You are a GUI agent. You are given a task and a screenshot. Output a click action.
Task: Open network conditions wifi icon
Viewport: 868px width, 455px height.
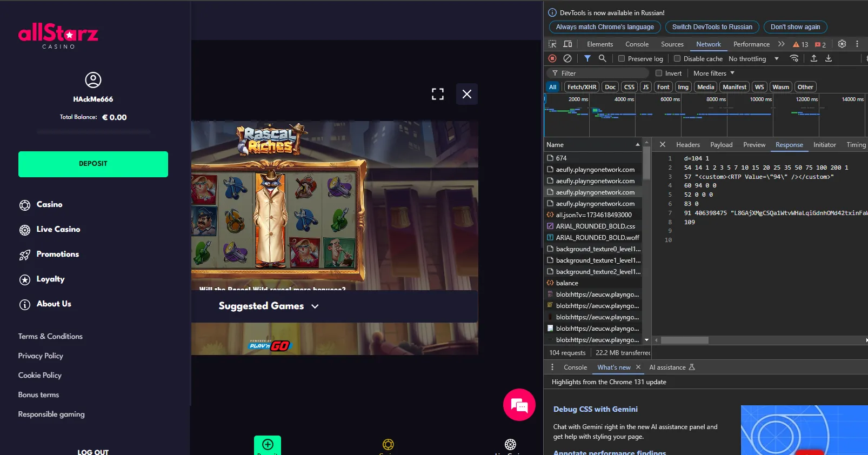794,58
